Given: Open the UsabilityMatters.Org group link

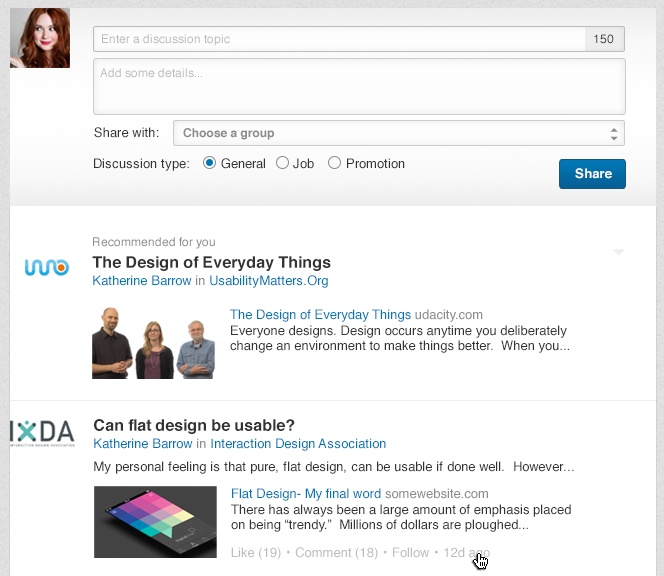Looking at the screenshot, I should (x=268, y=281).
